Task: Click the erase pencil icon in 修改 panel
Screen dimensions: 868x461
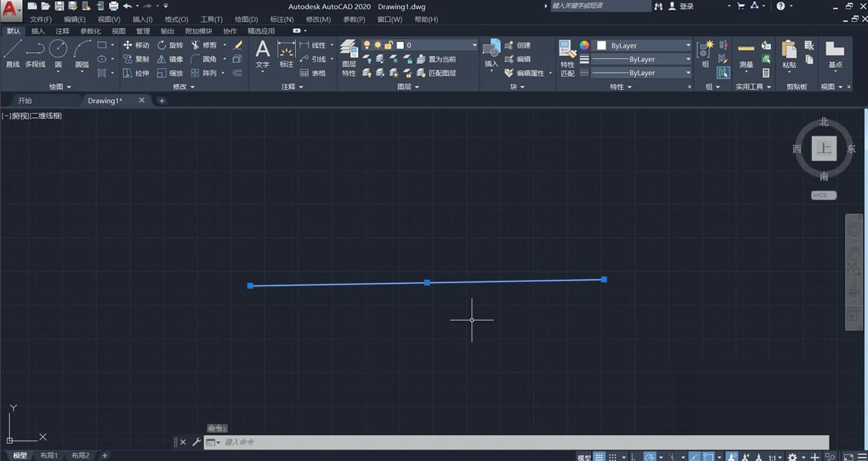Action: click(x=238, y=45)
